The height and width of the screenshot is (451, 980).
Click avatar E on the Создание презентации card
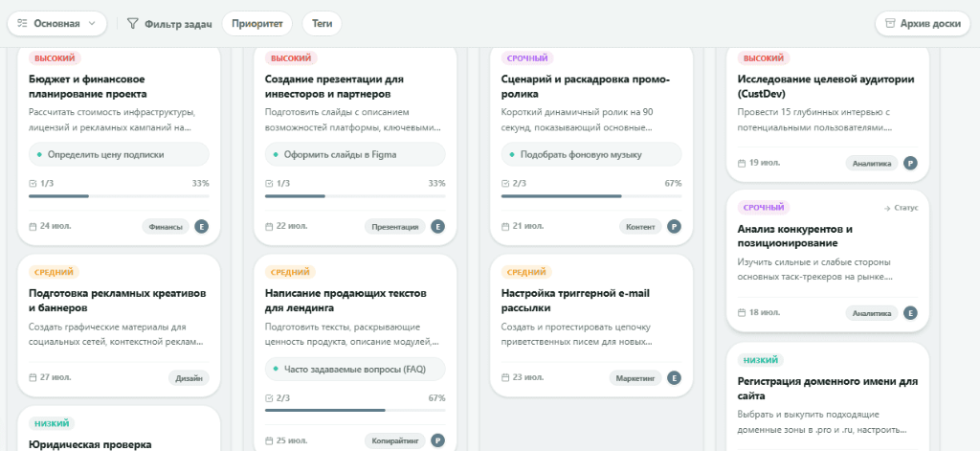tap(437, 226)
